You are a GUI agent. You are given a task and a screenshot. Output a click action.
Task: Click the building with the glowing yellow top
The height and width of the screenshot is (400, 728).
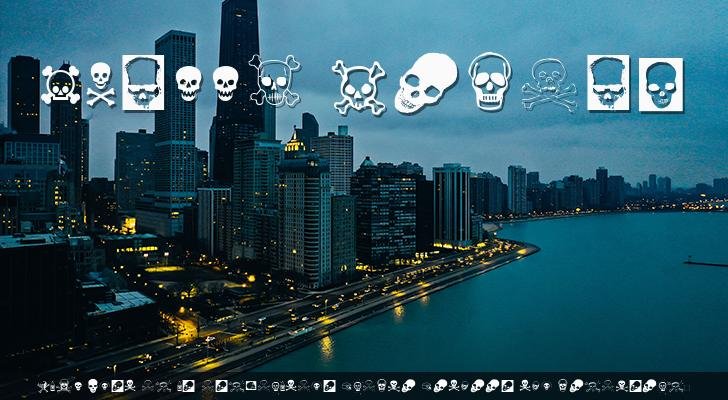point(295,145)
